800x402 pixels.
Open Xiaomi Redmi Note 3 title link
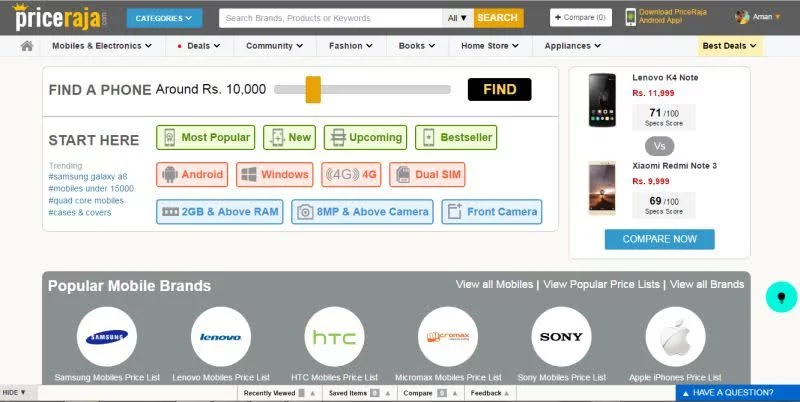pos(674,166)
